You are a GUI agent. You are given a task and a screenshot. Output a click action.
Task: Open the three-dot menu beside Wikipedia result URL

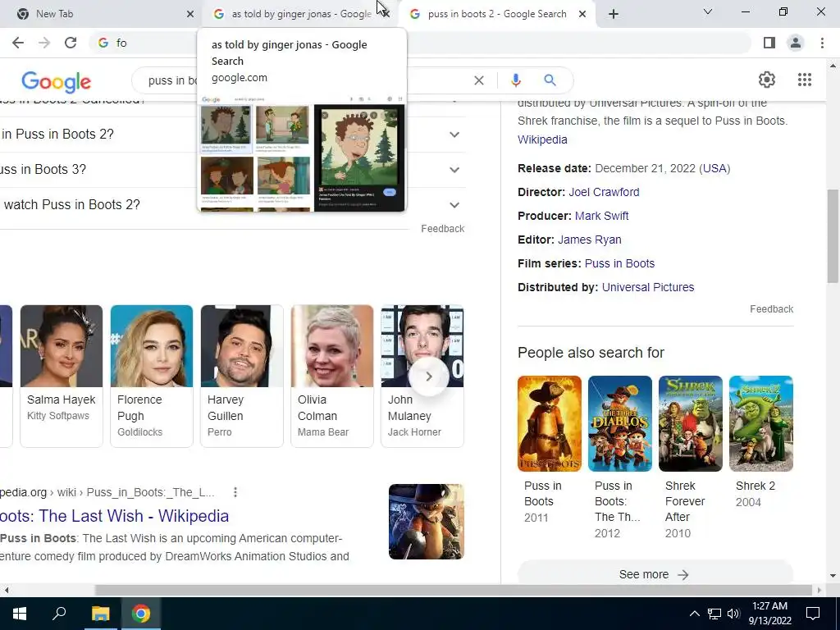coord(235,492)
